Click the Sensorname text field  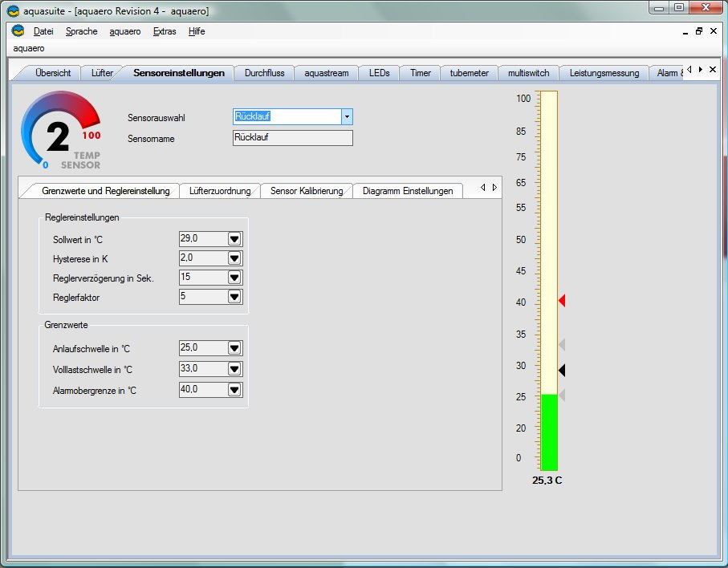(292, 138)
